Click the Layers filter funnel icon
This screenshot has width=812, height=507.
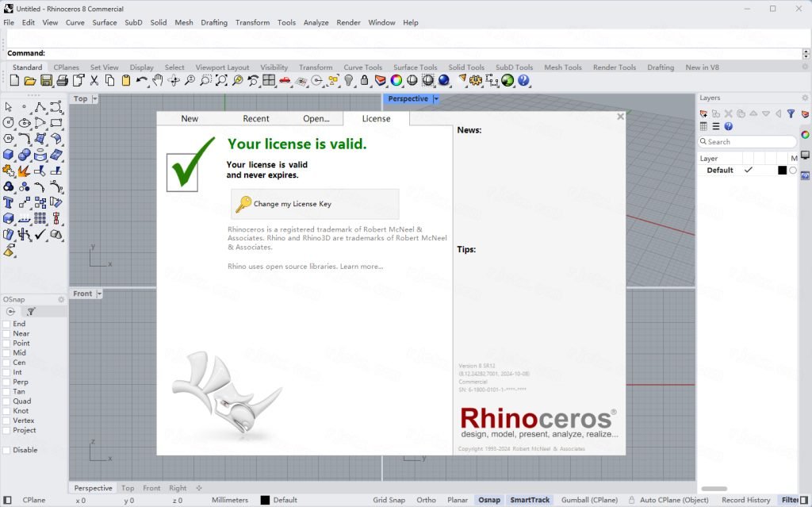click(791, 113)
